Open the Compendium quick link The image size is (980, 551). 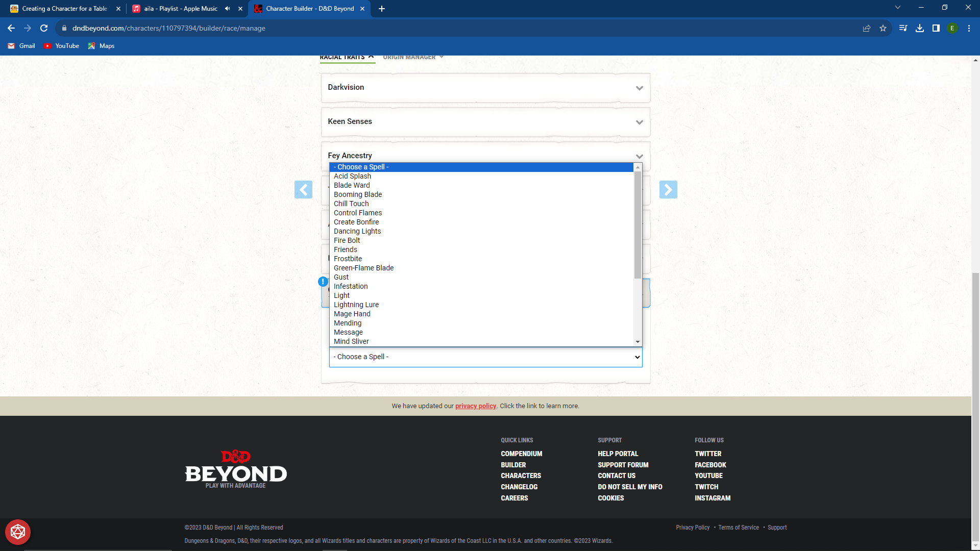pyautogui.click(x=521, y=453)
